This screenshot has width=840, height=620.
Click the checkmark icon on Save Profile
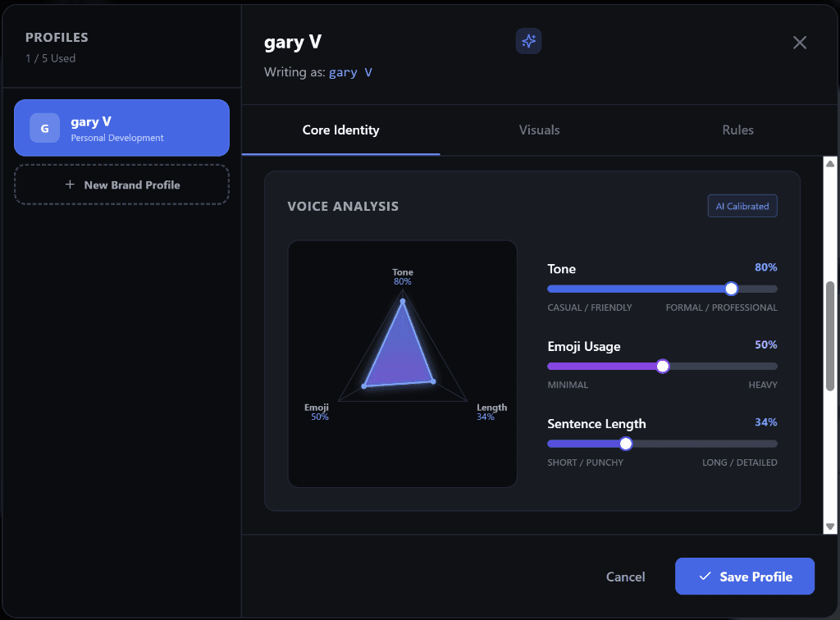(x=704, y=577)
